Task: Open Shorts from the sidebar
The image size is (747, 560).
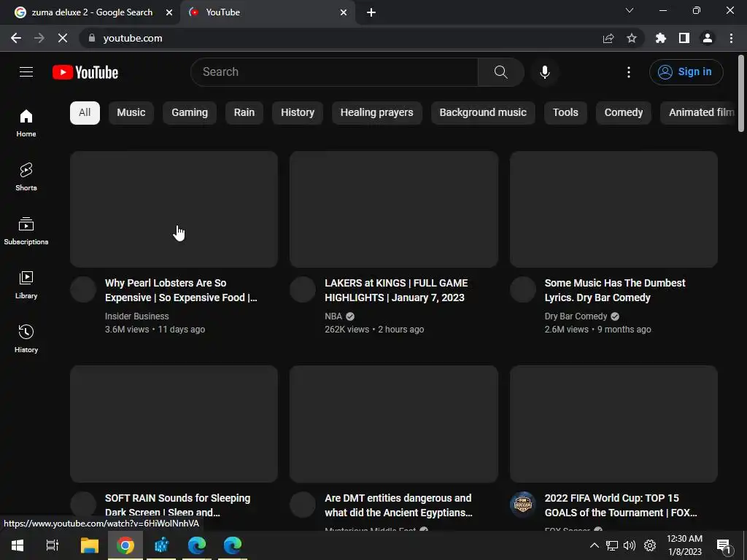Action: click(26, 176)
